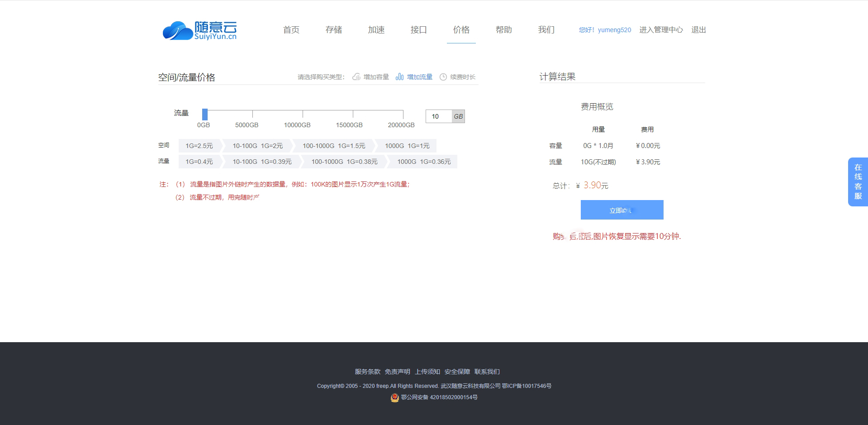Open 联系我们 footer link
The image size is (868, 425).
coord(487,372)
